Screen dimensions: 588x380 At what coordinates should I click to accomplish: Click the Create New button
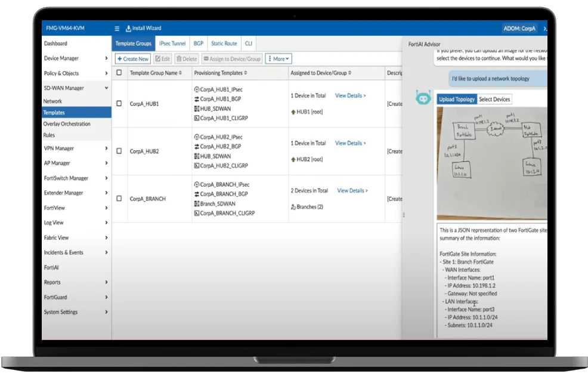click(x=132, y=59)
